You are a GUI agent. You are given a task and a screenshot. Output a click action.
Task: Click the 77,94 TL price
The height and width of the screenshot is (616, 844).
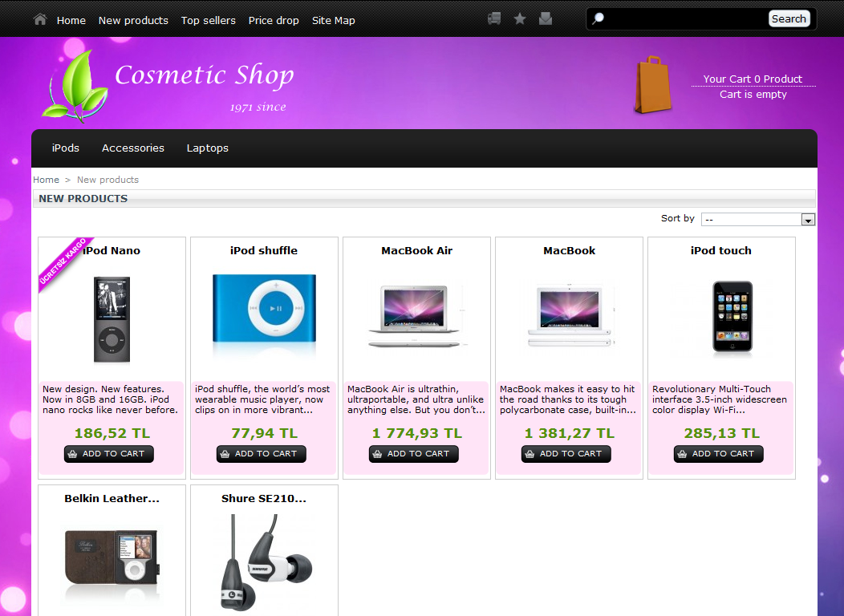click(264, 434)
